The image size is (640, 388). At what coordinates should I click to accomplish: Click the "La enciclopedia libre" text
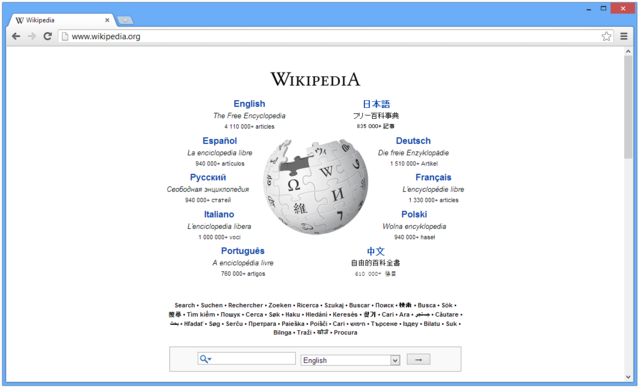[220, 153]
